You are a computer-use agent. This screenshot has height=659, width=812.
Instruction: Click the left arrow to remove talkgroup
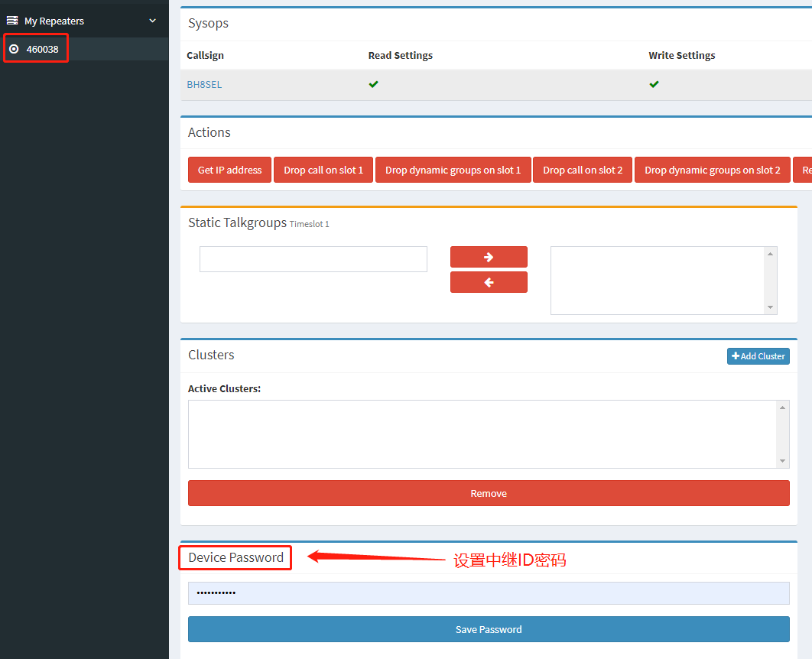coord(489,282)
